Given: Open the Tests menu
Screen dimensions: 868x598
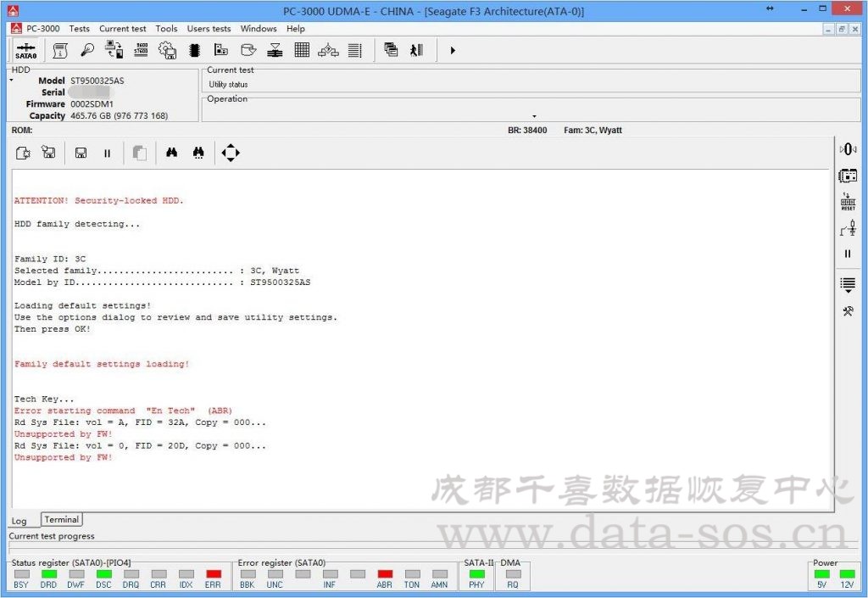Looking at the screenshot, I should (x=79, y=28).
